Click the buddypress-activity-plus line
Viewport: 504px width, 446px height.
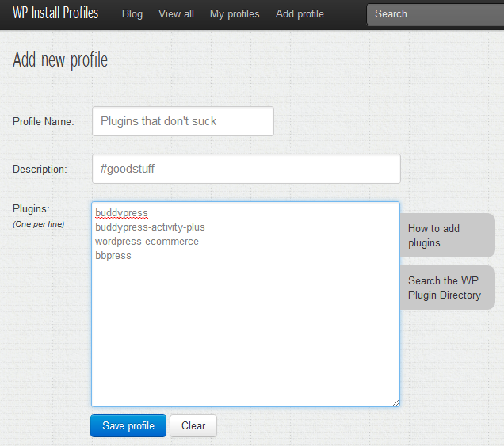[x=150, y=227]
